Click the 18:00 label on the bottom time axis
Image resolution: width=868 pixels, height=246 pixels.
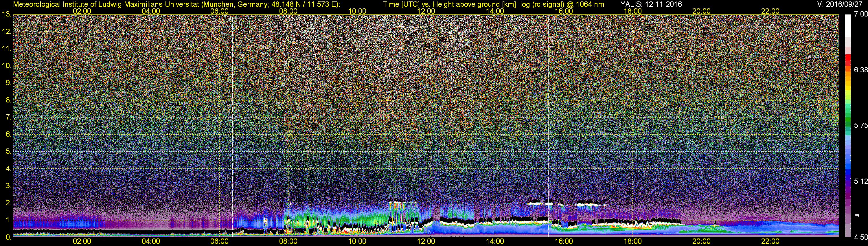point(632,242)
